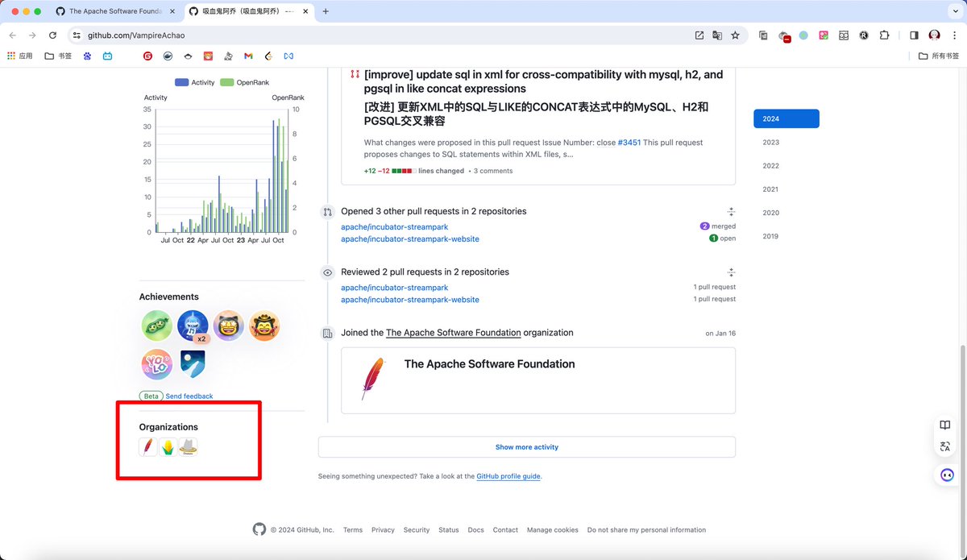Open issue #3451 link

click(x=629, y=143)
